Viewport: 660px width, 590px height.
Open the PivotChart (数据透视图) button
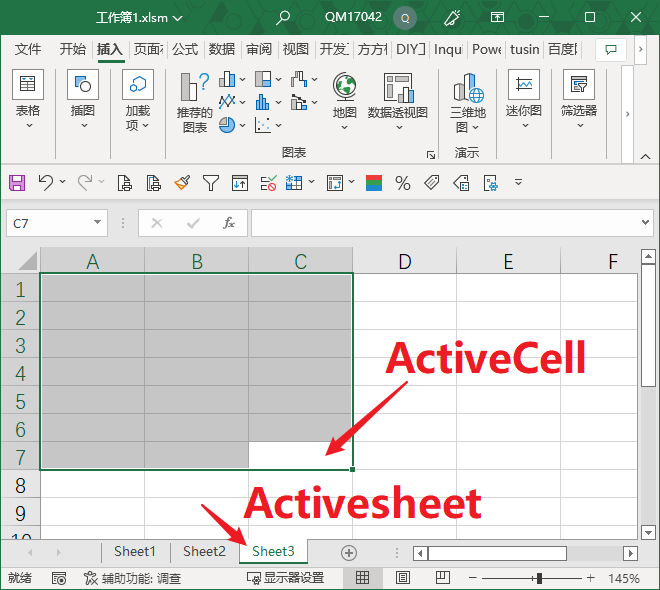click(x=398, y=101)
